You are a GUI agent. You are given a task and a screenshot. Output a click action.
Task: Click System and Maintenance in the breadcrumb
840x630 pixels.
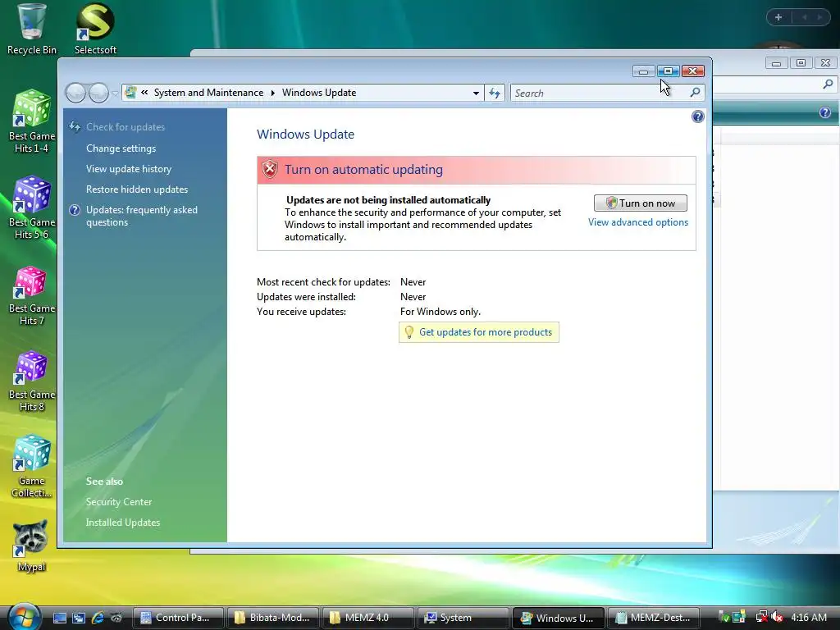[x=208, y=92]
